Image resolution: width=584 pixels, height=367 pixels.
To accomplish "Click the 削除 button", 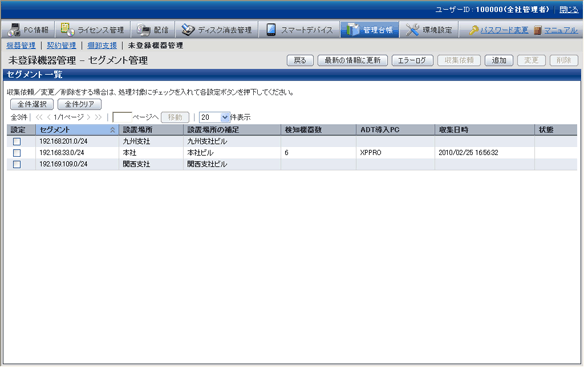I will 564,60.
